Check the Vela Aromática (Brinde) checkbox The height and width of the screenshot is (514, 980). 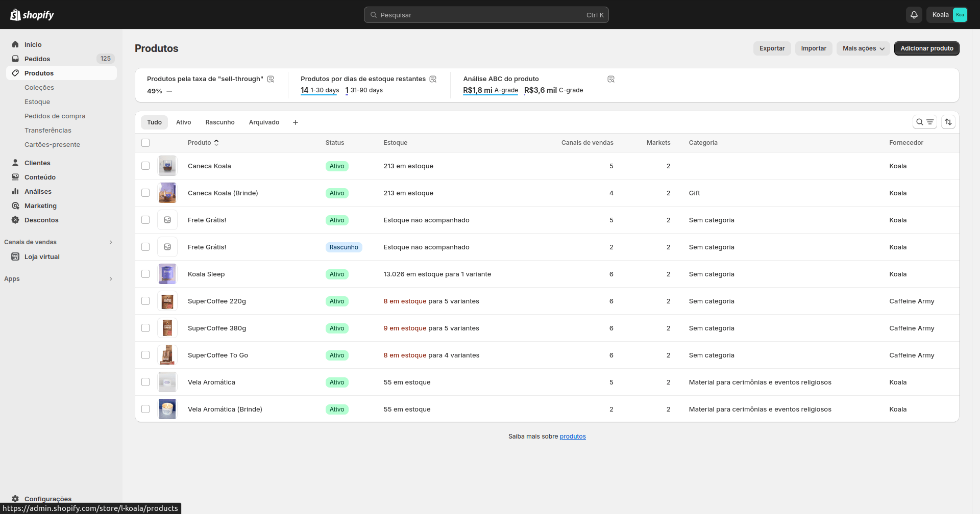pos(145,409)
